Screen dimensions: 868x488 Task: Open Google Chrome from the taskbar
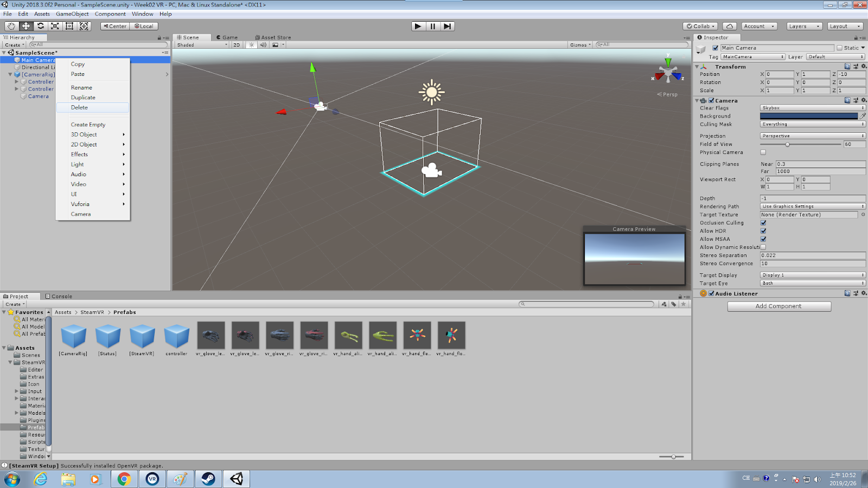coord(124,479)
